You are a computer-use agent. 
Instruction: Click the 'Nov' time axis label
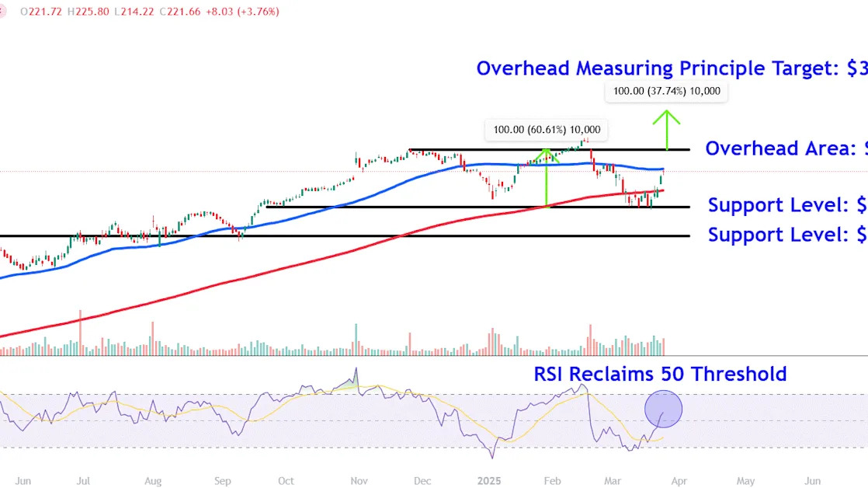pos(359,481)
